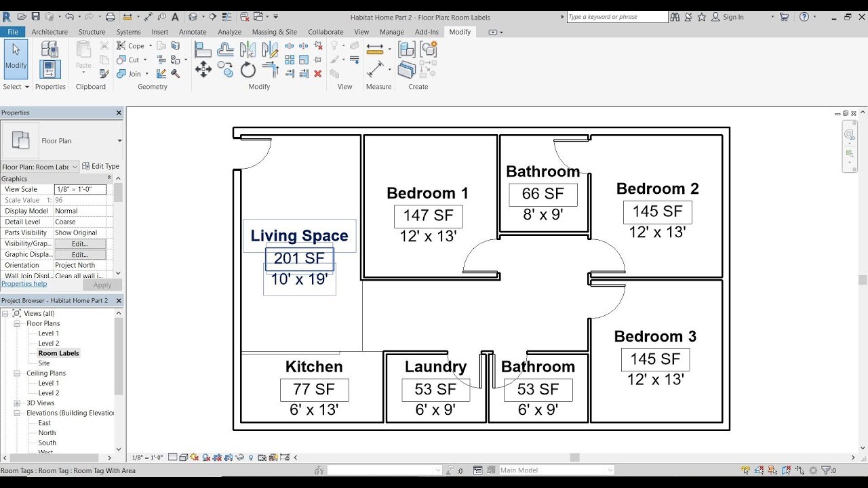Open the Properties help link
The width and height of the screenshot is (868, 488).
click(x=24, y=284)
